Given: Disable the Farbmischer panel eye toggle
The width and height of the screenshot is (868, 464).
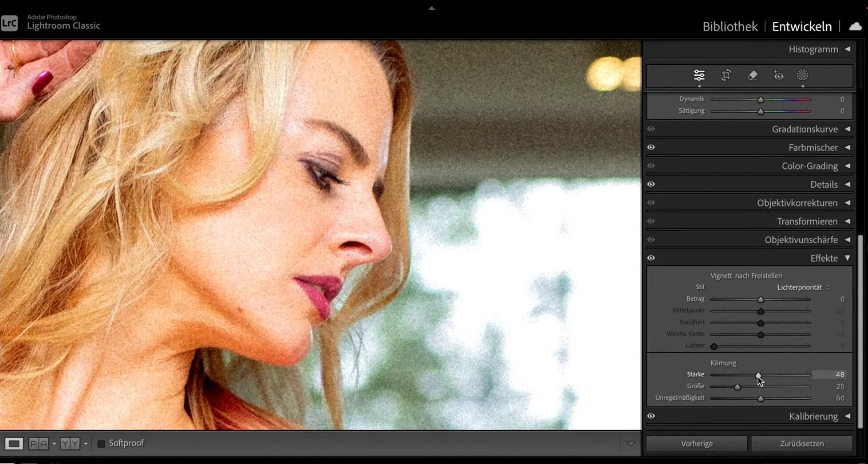Looking at the screenshot, I should (651, 147).
